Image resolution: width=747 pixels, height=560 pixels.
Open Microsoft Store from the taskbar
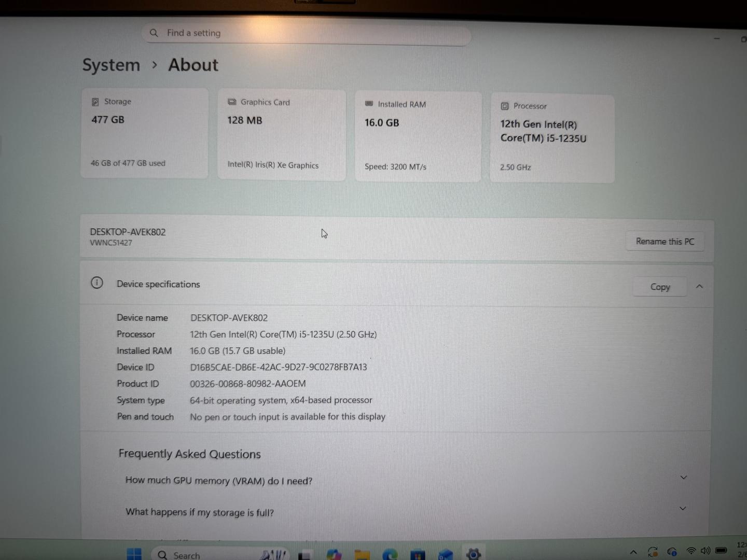[418, 554]
